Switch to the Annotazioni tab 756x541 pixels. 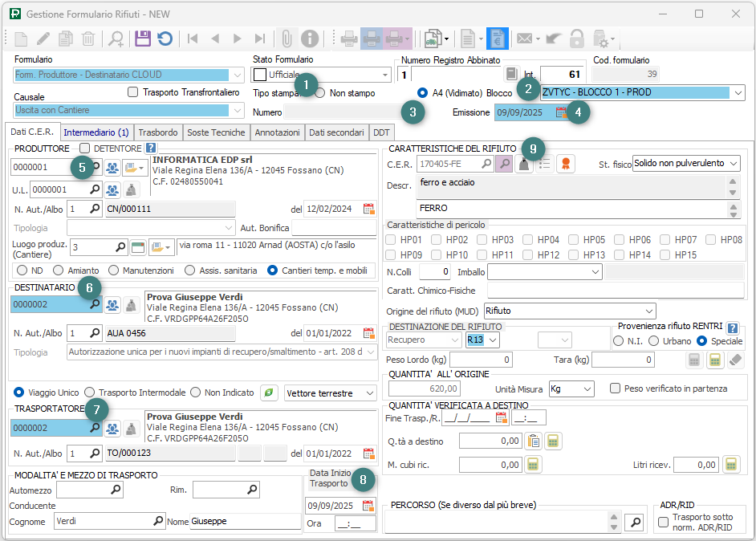[x=277, y=132]
